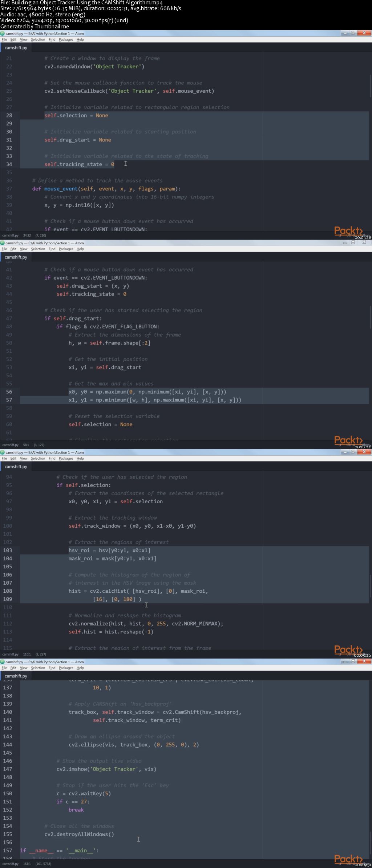The image size is (372, 868).
Task: Click line number 56 in gutter
Action: click(9, 392)
